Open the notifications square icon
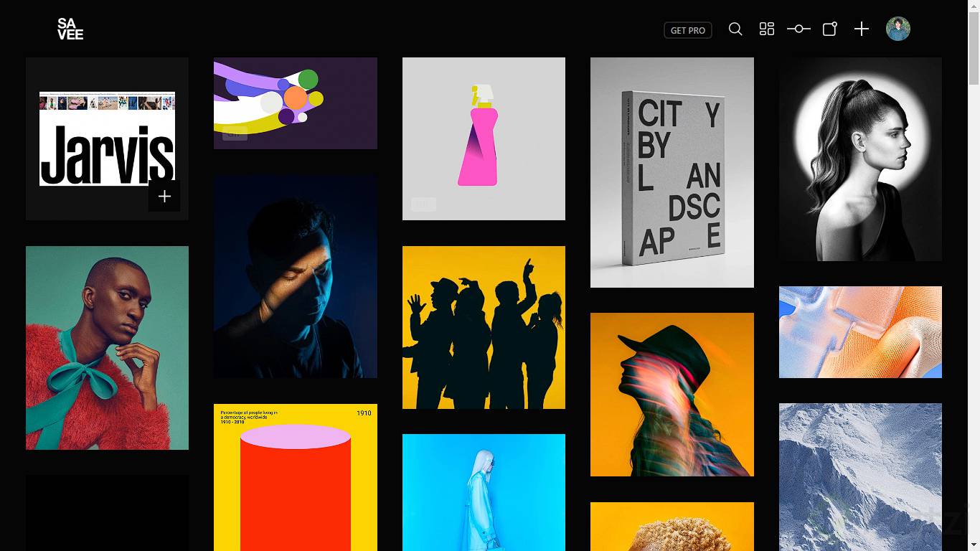 click(830, 29)
